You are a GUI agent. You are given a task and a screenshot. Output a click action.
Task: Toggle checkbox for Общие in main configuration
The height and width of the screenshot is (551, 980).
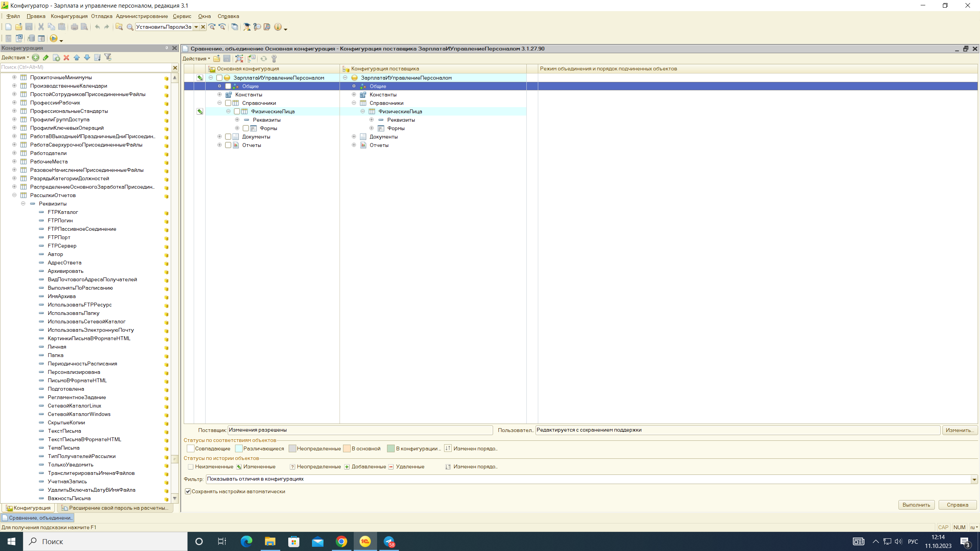[228, 86]
